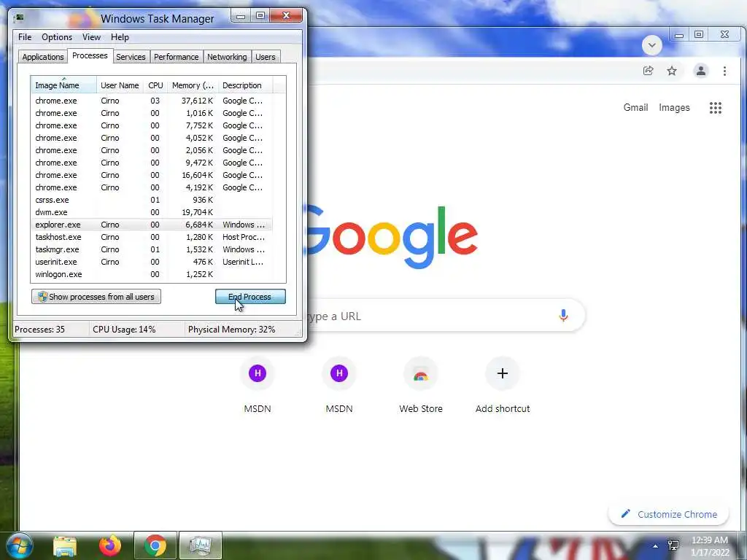Select the explorer.exe process row
This screenshot has width=747, height=560.
coord(152,225)
